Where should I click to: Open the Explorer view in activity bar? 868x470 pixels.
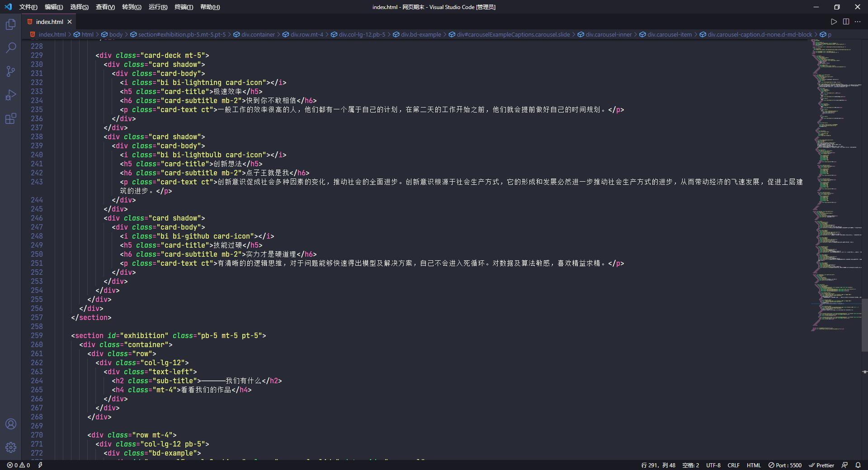pos(11,24)
